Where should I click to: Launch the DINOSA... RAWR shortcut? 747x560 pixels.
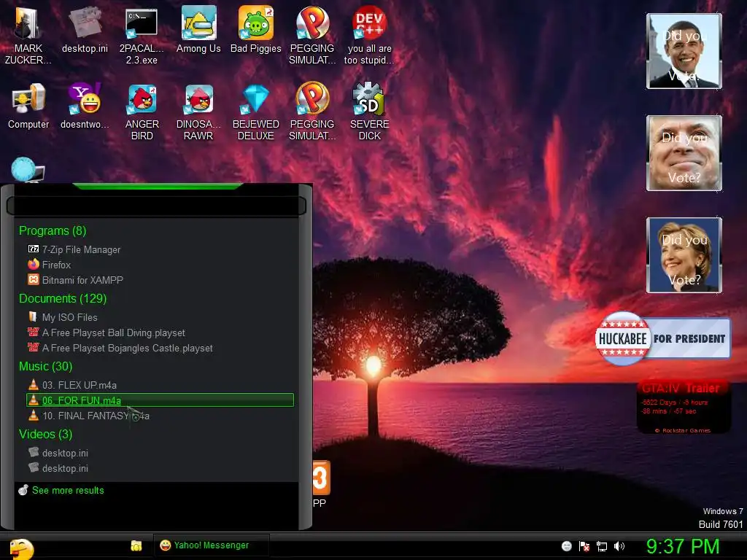pos(198,112)
